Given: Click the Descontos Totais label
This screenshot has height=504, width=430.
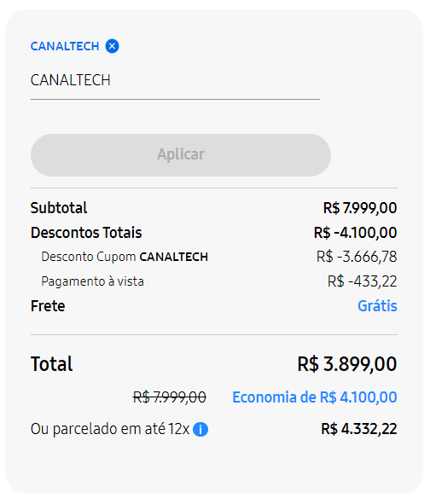Looking at the screenshot, I should point(86,233).
